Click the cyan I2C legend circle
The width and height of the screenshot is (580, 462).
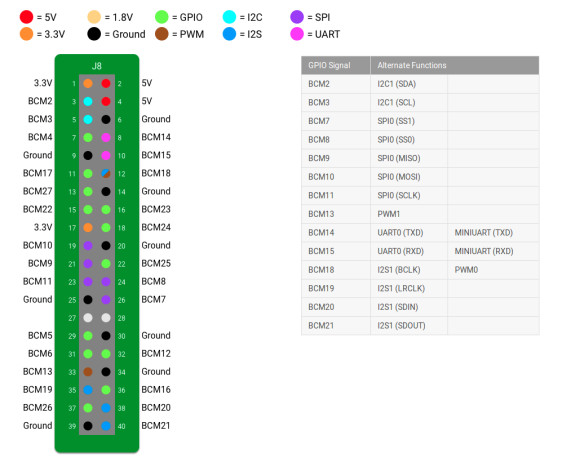[x=229, y=17]
